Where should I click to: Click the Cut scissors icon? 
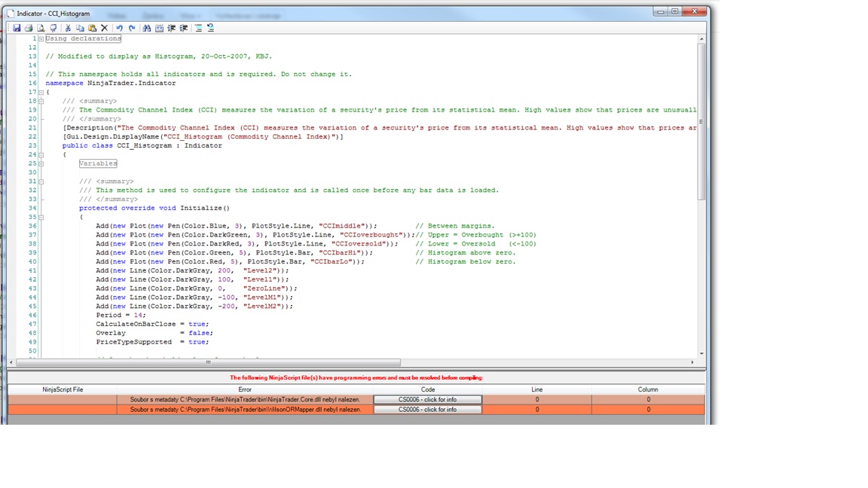click(68, 28)
